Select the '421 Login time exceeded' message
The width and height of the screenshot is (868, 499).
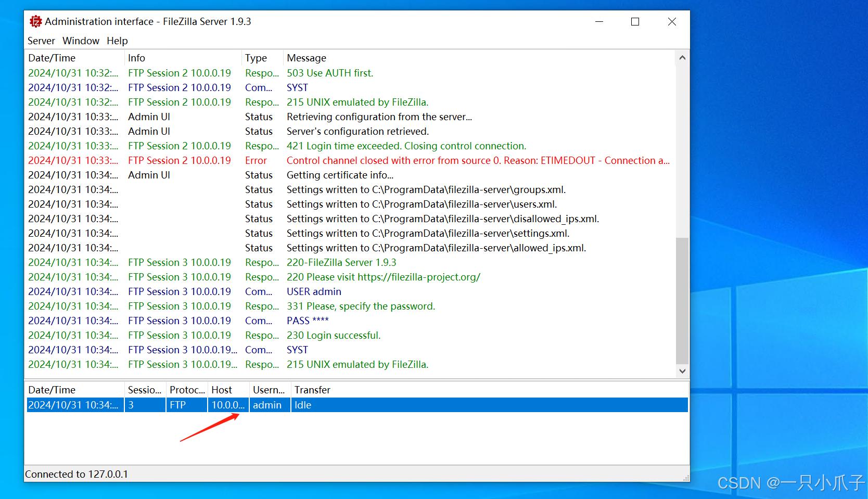pos(406,146)
